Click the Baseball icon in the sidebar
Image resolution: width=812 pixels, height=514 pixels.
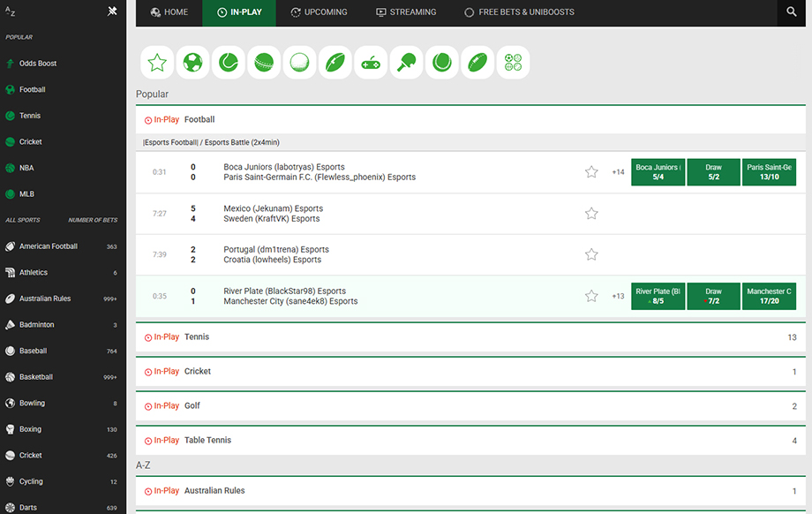(10, 351)
